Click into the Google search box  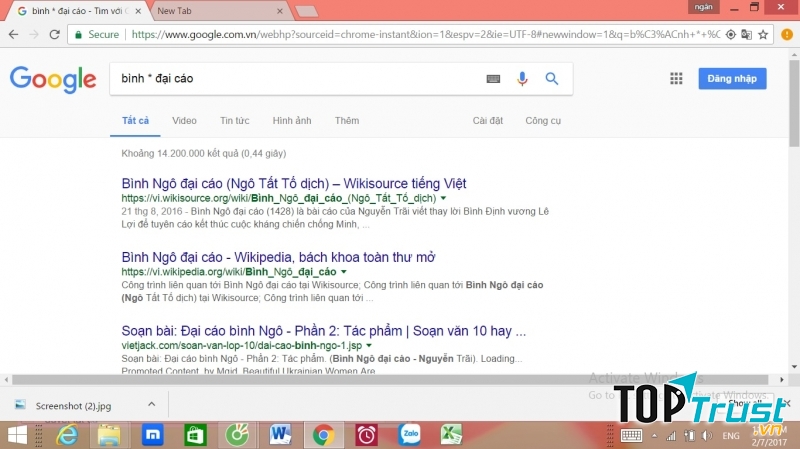click(x=300, y=79)
